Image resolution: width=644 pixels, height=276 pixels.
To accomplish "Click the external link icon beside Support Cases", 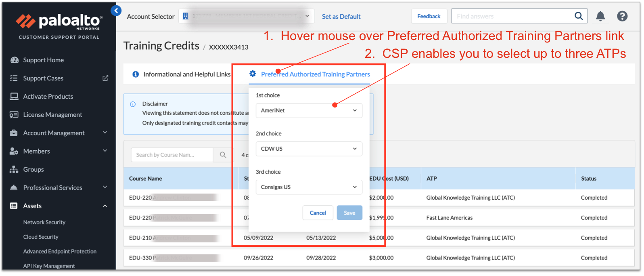I will click(x=105, y=78).
